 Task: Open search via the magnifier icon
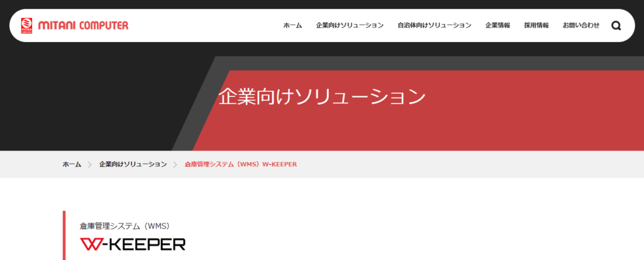(x=616, y=26)
